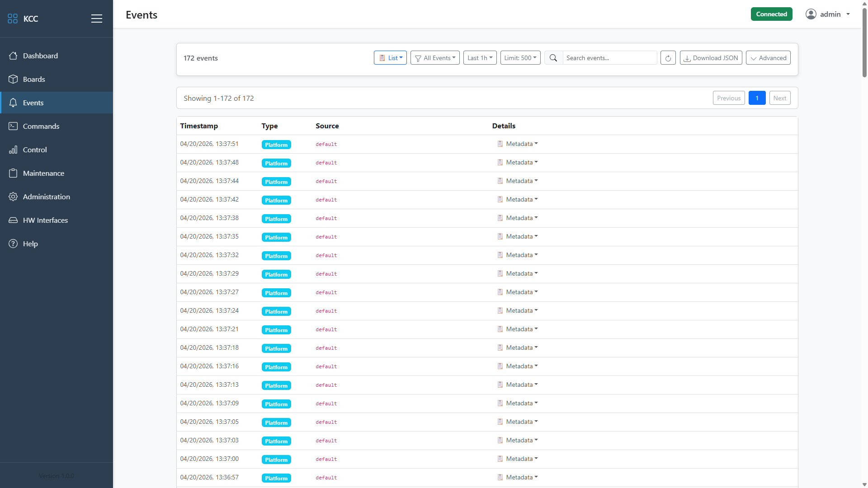Click the Next pagination button

(x=779, y=98)
